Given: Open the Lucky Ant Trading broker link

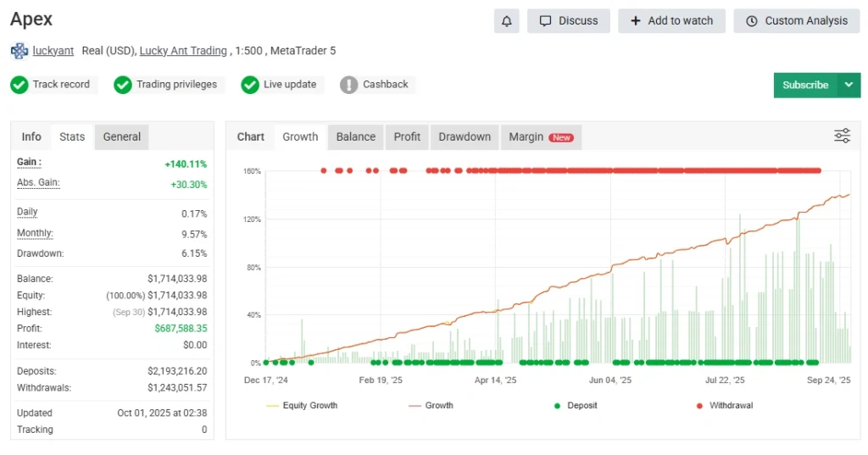Looking at the screenshot, I should click(183, 51).
